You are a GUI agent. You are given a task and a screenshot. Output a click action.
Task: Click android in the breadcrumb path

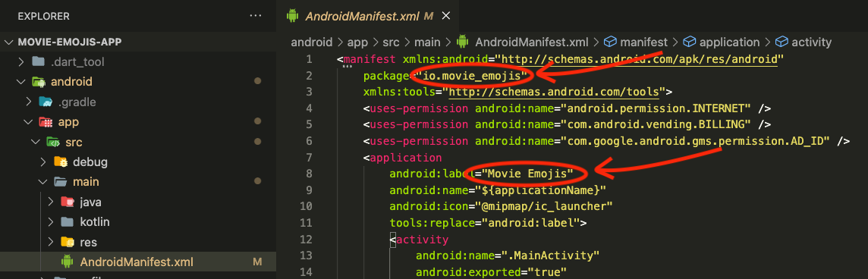312,42
